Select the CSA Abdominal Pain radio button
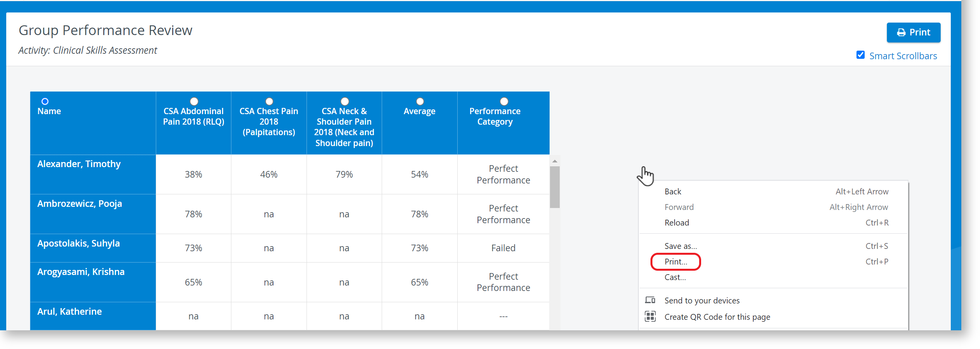Screen dimensions: 980x349 point(194,101)
